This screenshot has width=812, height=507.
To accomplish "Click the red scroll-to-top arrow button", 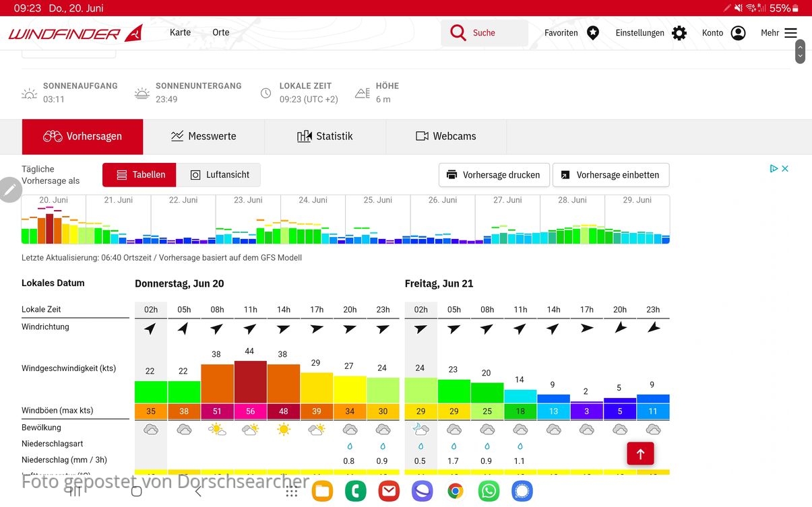I will pyautogui.click(x=640, y=454).
